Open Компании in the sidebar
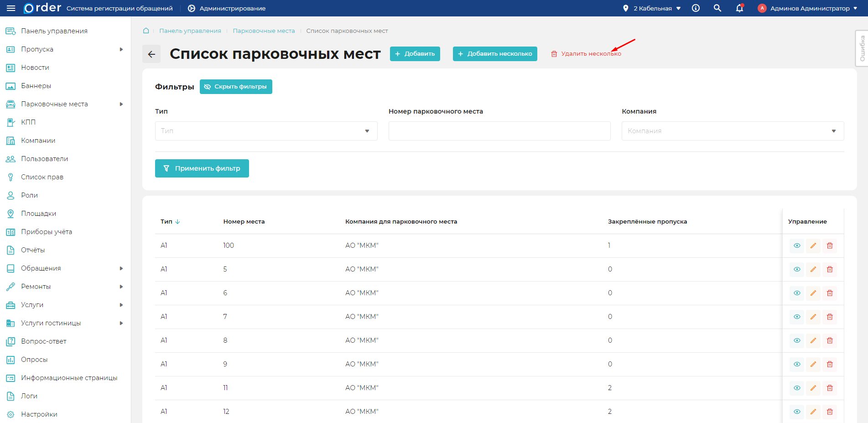Viewport: 868px width, 423px height. pos(38,141)
